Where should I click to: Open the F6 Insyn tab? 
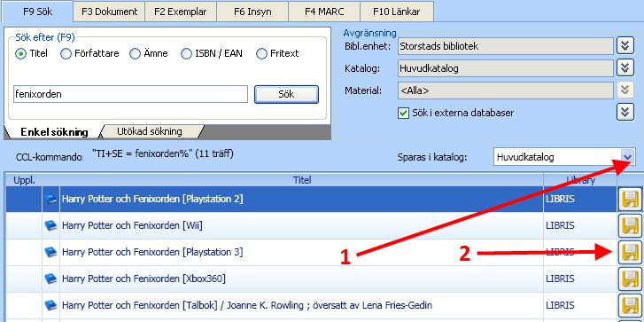coord(252,12)
